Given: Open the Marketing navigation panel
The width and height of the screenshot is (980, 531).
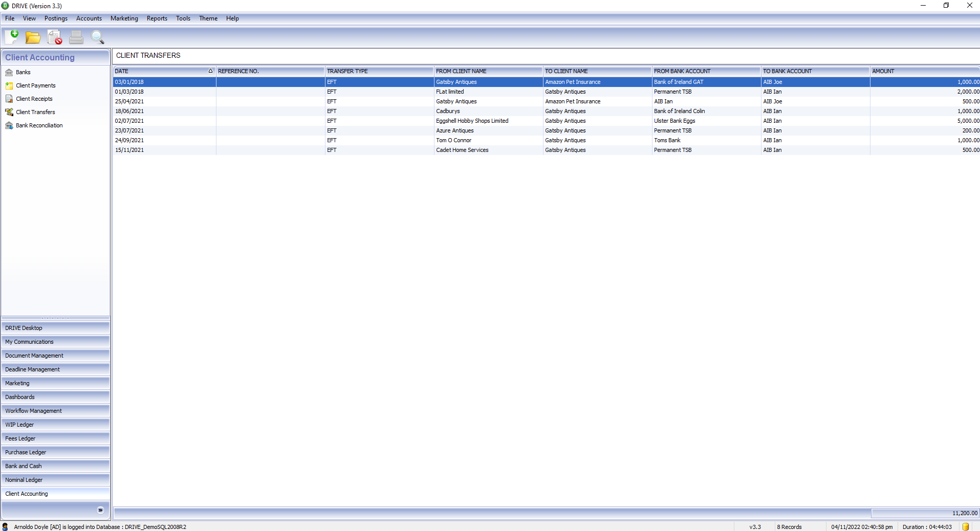Looking at the screenshot, I should pos(55,383).
